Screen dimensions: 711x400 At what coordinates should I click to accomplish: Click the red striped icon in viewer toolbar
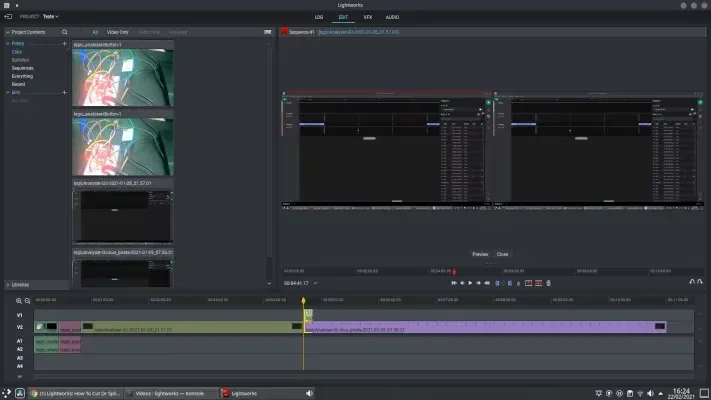pyautogui.click(x=539, y=283)
